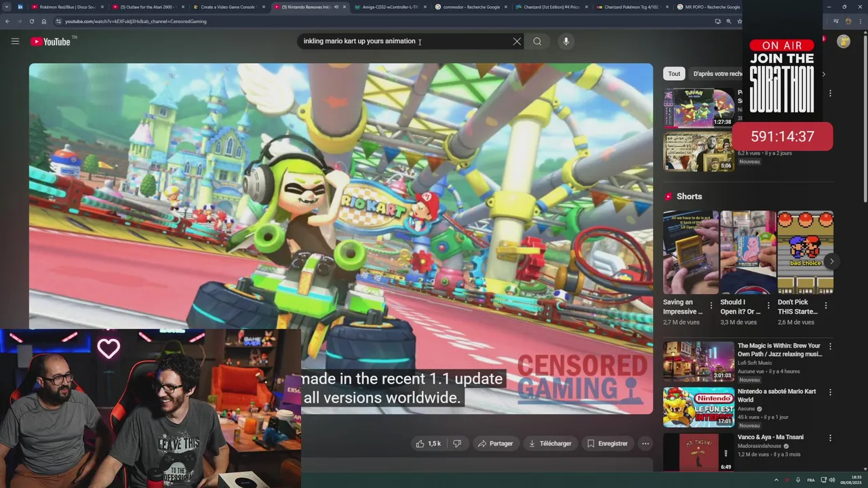Dislike the video with the thumbs-down
This screenshot has height=488, width=868.
tap(457, 443)
